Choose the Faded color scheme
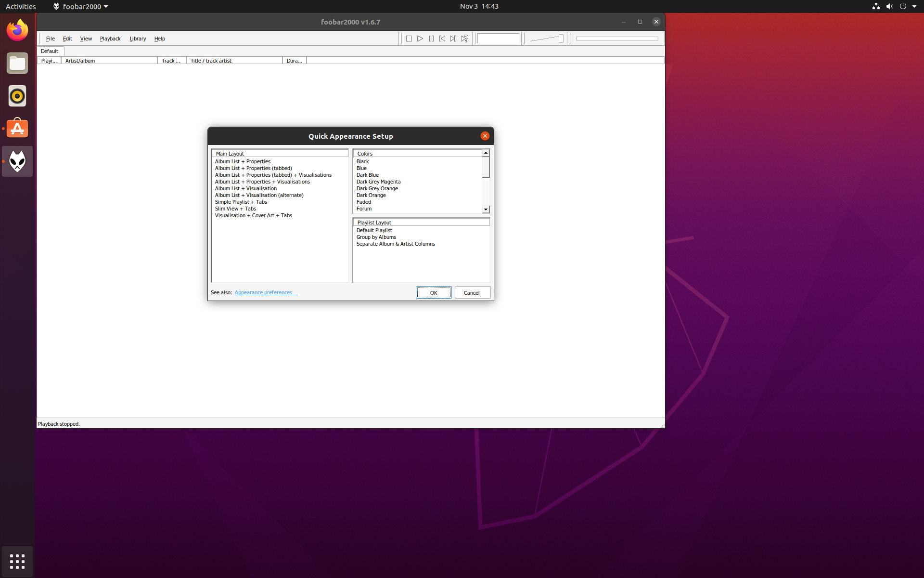The height and width of the screenshot is (578, 924). coord(363,202)
